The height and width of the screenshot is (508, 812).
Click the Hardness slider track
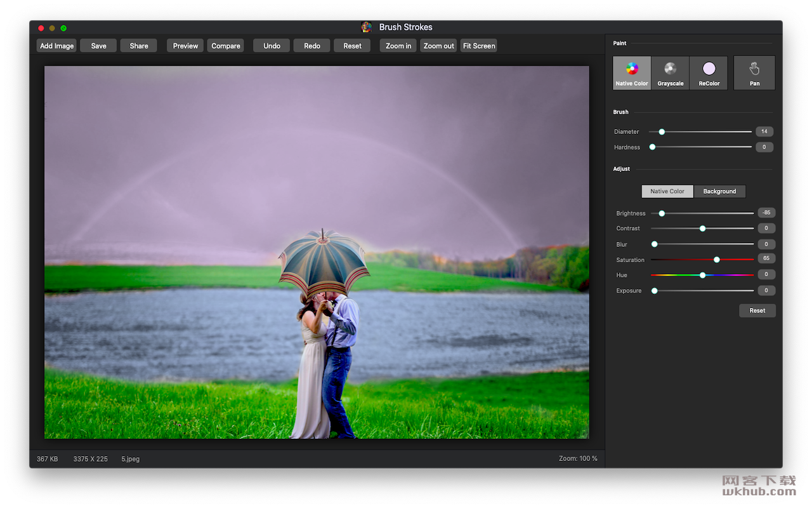pyautogui.click(x=700, y=147)
